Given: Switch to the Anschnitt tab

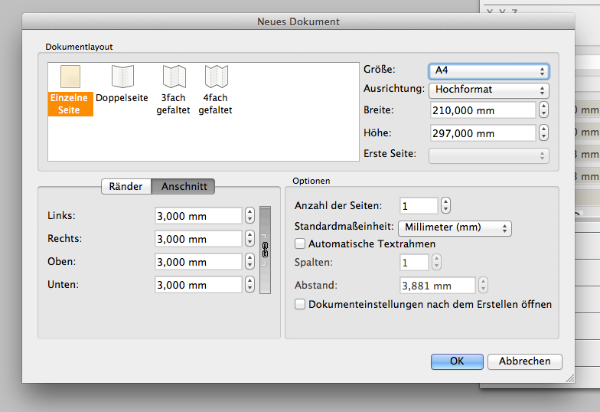Looking at the screenshot, I should pos(184,186).
